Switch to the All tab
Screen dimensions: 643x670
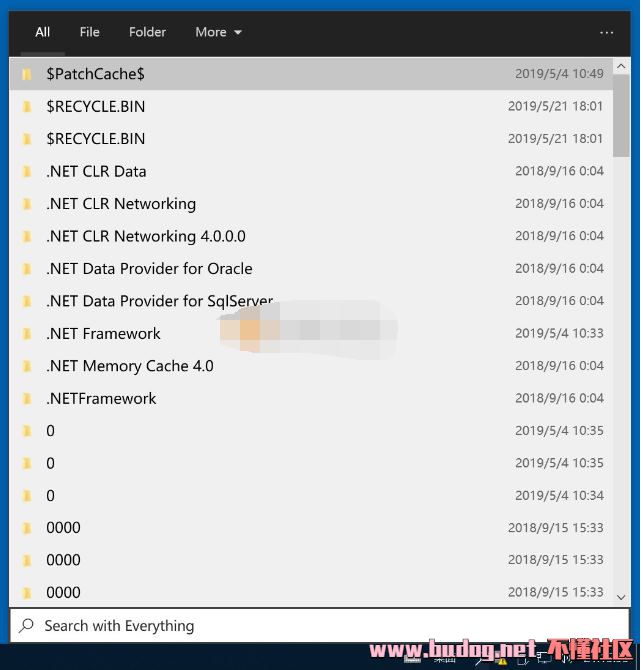pos(43,32)
